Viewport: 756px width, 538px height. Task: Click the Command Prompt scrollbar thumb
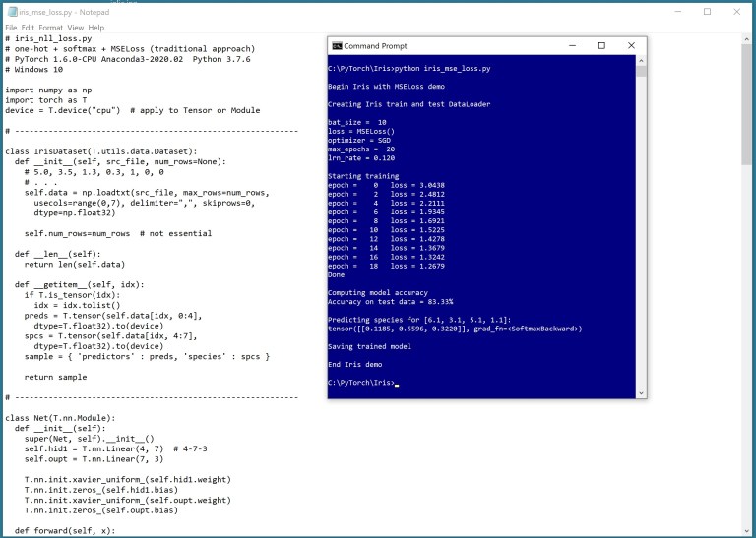(x=641, y=71)
